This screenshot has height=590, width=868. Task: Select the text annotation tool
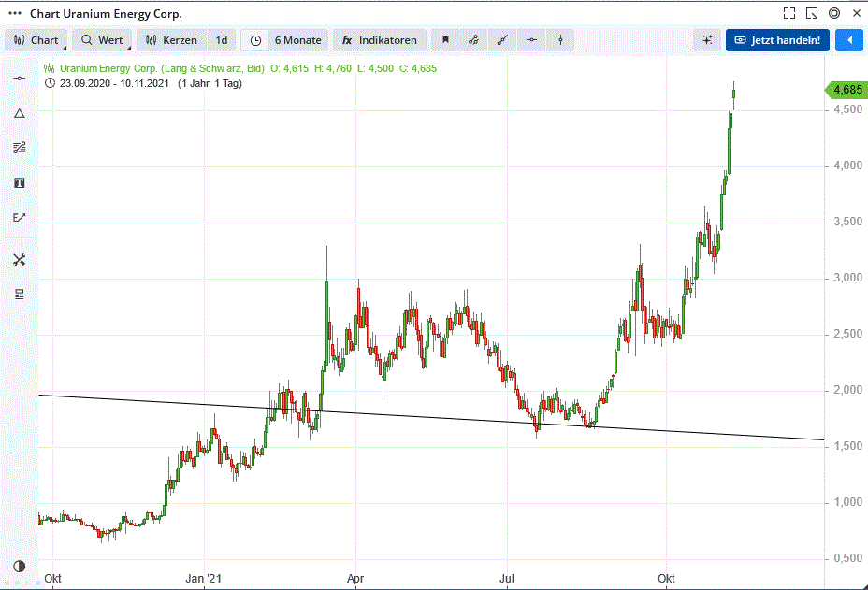19,182
